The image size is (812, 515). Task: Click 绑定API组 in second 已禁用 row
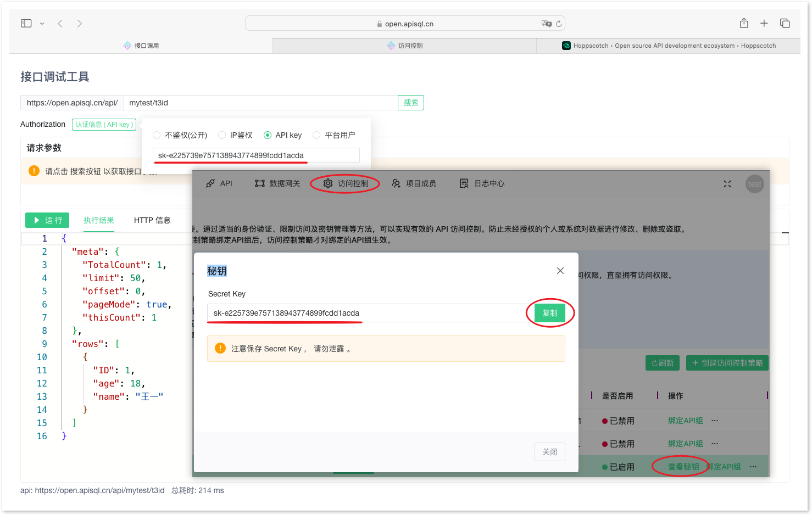pyautogui.click(x=685, y=444)
